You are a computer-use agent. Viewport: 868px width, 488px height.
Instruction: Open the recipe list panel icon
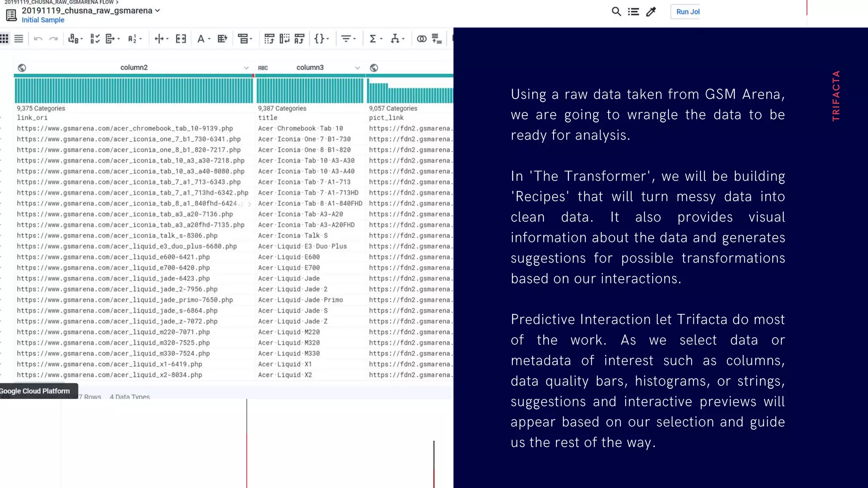click(x=634, y=11)
